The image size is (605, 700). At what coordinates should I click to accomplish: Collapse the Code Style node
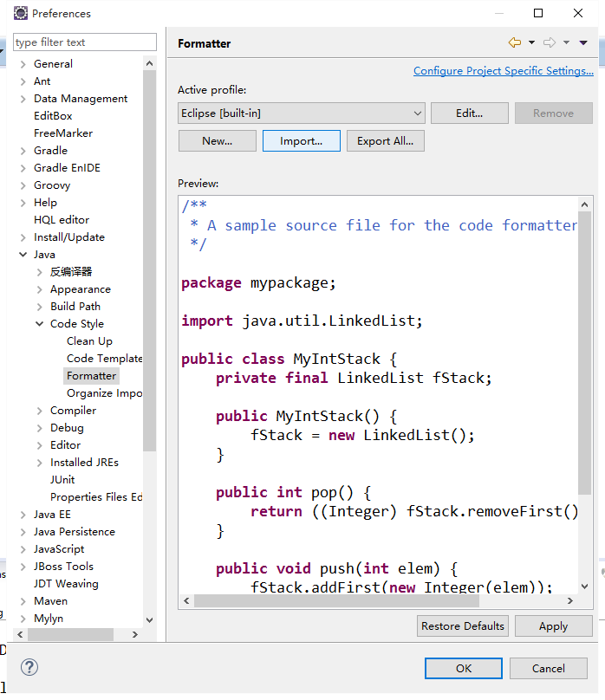click(40, 324)
